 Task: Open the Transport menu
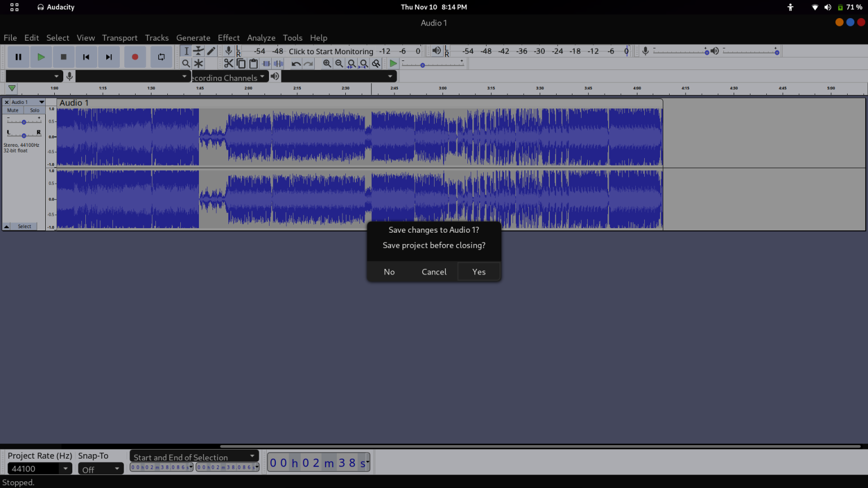pyautogui.click(x=120, y=38)
